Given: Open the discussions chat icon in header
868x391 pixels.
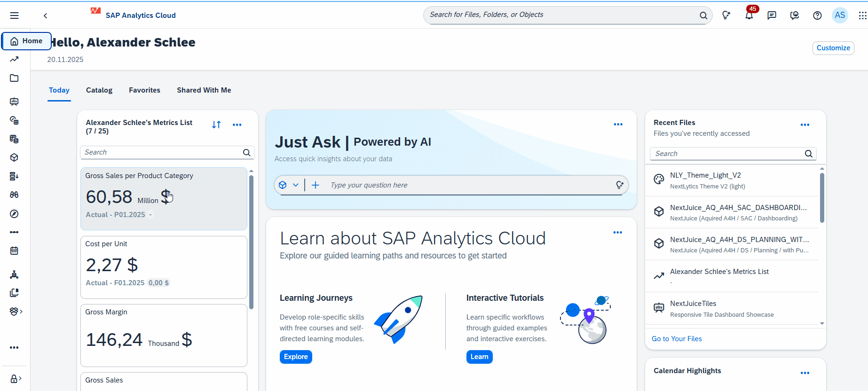Looking at the screenshot, I should point(772,16).
